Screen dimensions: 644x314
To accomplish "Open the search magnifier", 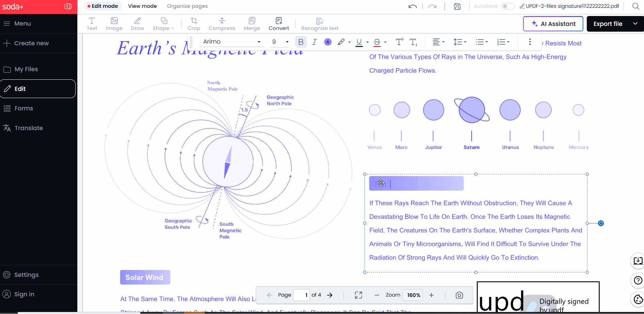I will tap(635, 6).
